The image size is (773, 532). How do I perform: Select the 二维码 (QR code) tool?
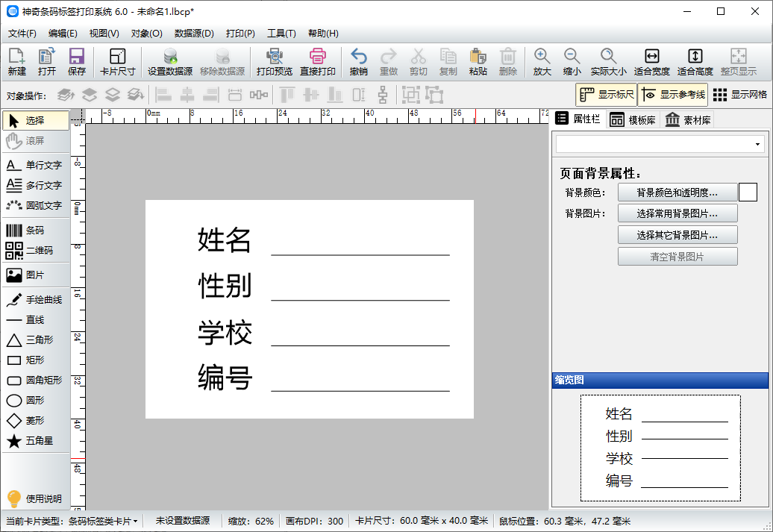35,251
